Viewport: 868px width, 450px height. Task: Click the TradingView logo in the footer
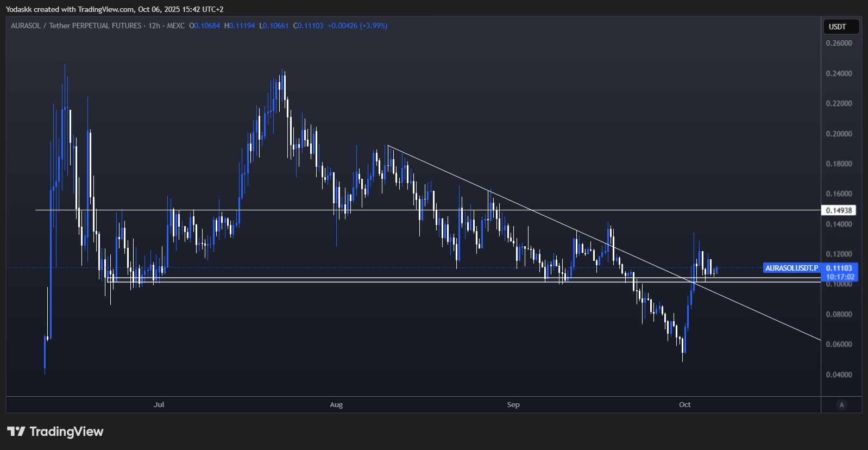coord(55,432)
